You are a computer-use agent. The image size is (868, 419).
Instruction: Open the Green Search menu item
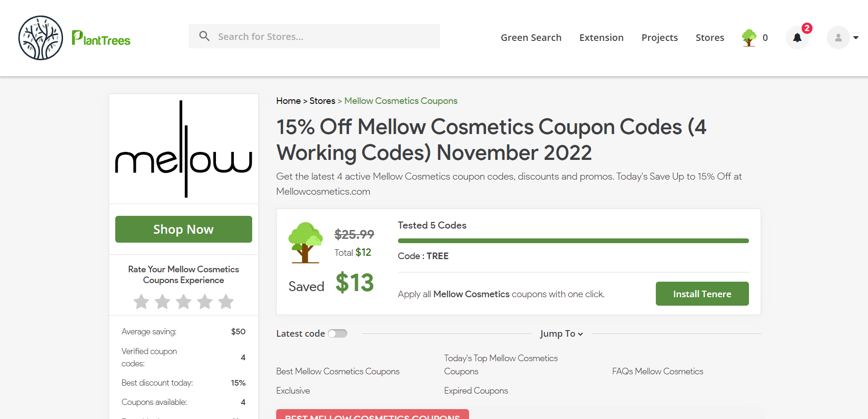pos(531,38)
